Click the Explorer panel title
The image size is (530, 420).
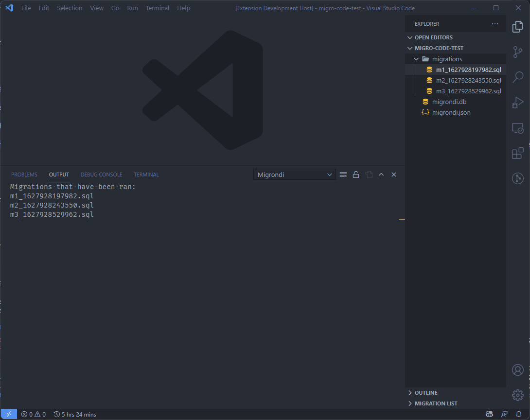click(427, 24)
